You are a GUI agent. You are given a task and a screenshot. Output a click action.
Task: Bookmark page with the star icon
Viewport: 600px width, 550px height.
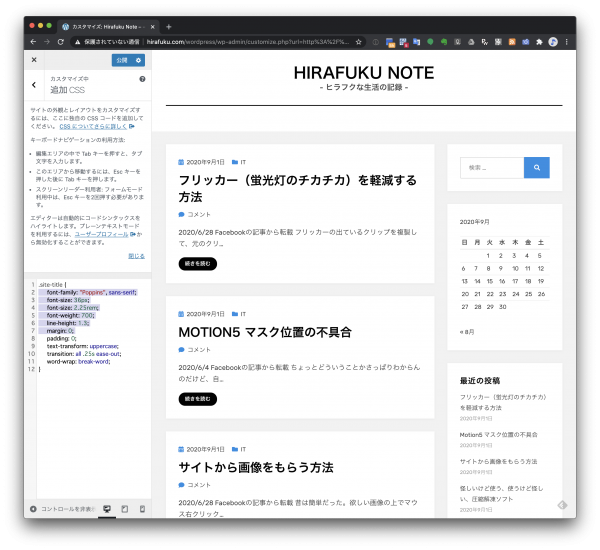click(x=359, y=42)
